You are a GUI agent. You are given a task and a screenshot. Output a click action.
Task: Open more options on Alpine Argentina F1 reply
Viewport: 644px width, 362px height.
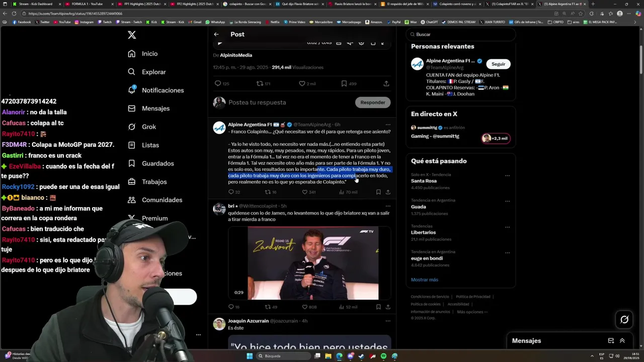click(x=388, y=125)
